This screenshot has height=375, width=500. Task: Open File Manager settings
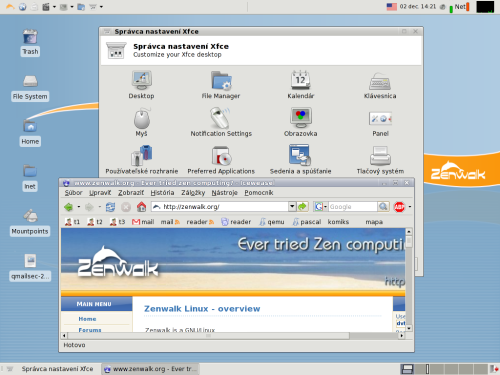pyautogui.click(x=221, y=85)
